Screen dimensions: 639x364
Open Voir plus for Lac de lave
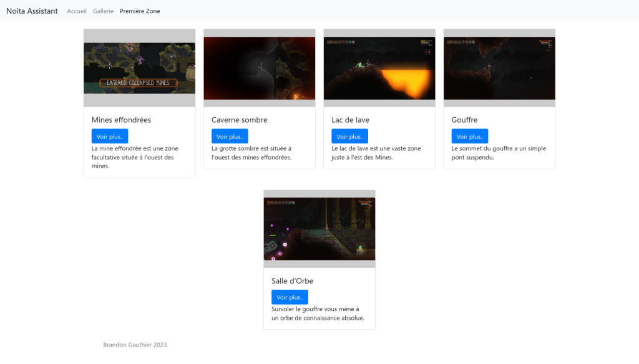tap(349, 136)
